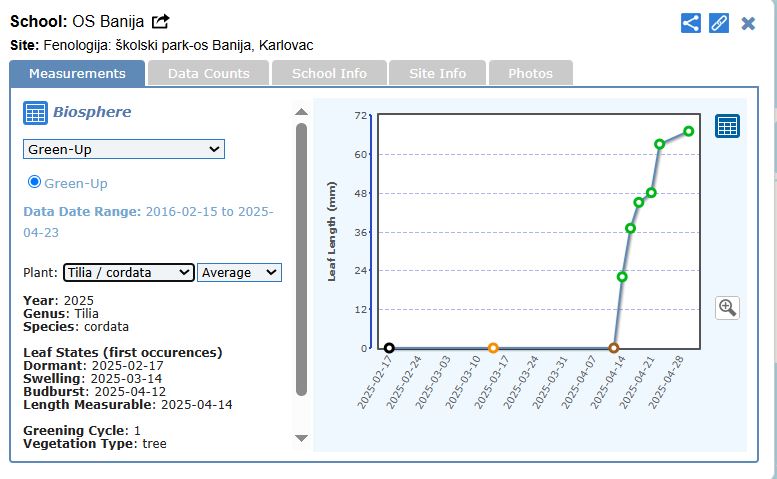Open the Tilia / cordata plant dropdown
Screen dimensions: 777x479
click(128, 272)
